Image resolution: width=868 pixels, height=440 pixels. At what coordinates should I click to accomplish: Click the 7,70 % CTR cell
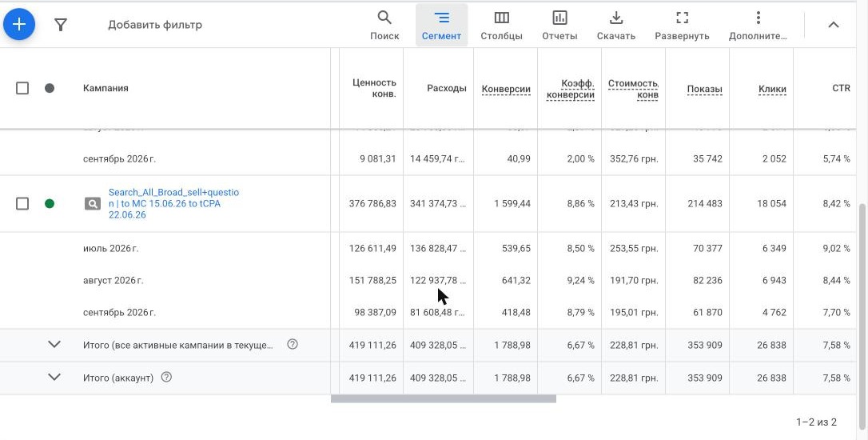pos(837,313)
